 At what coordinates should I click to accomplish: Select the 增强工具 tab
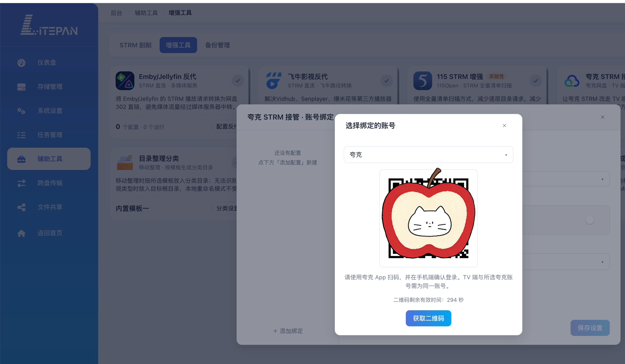pos(178,45)
